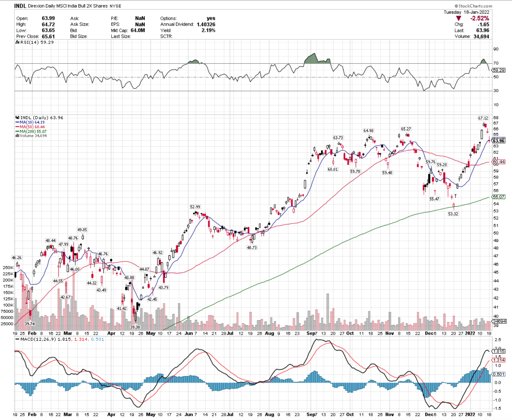Click the 53.32 low price annotation

point(453,214)
